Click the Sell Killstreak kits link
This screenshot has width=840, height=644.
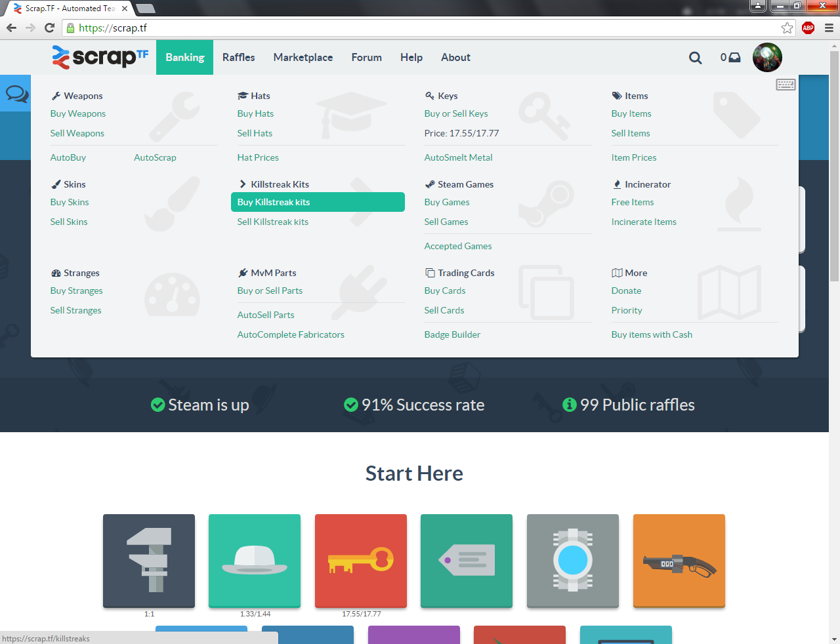coord(273,222)
